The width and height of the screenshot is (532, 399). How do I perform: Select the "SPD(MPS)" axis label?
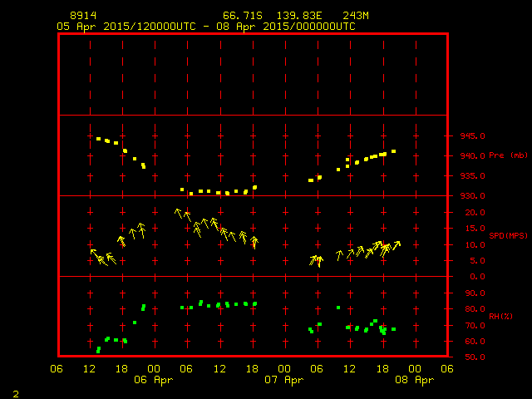click(508, 235)
